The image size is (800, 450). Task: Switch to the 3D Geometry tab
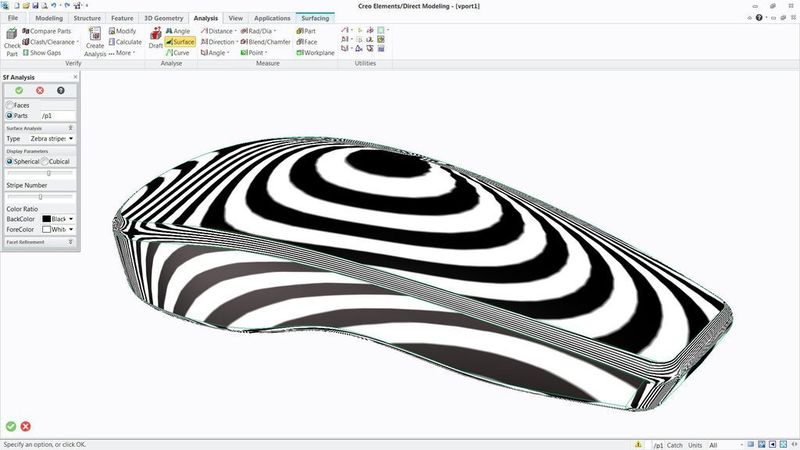click(x=164, y=18)
